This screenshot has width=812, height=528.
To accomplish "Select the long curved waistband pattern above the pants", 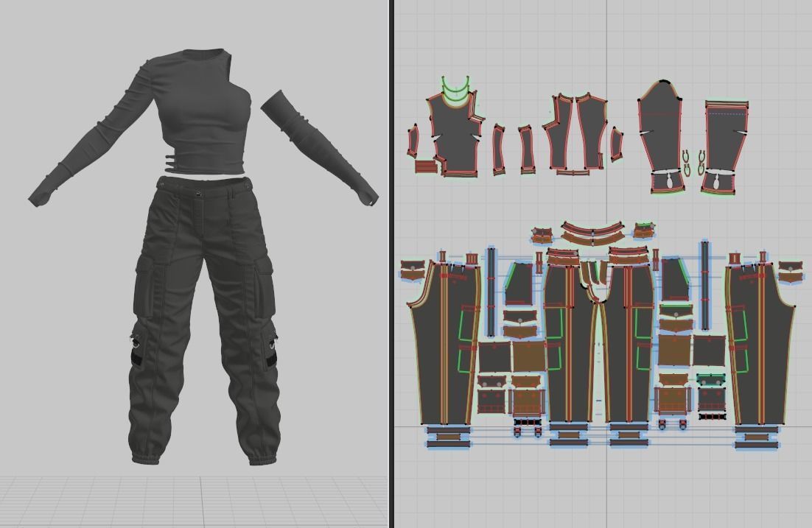I will [593, 228].
